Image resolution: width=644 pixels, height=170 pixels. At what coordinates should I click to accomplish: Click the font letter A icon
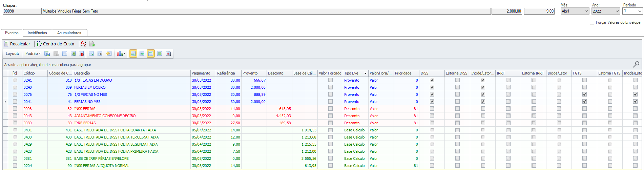tap(168, 54)
